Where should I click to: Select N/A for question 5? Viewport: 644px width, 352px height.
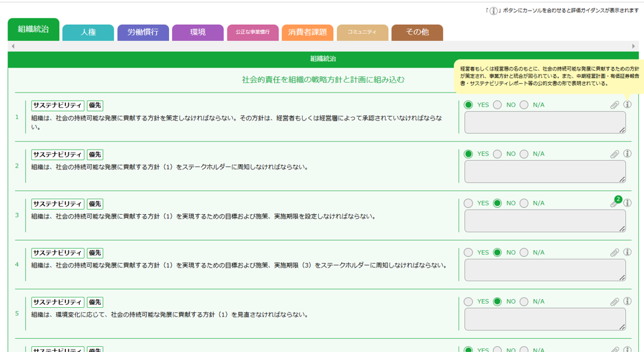pyautogui.click(x=524, y=302)
